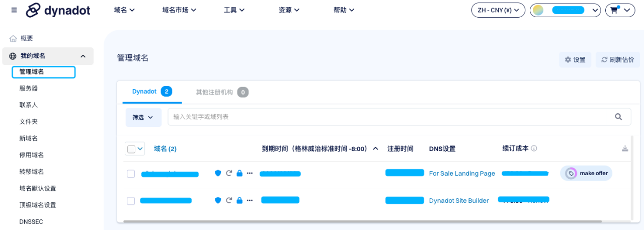644x230 pixels.
Task: Click shield icon in Dynadot Site Builder row
Action: pyautogui.click(x=218, y=200)
